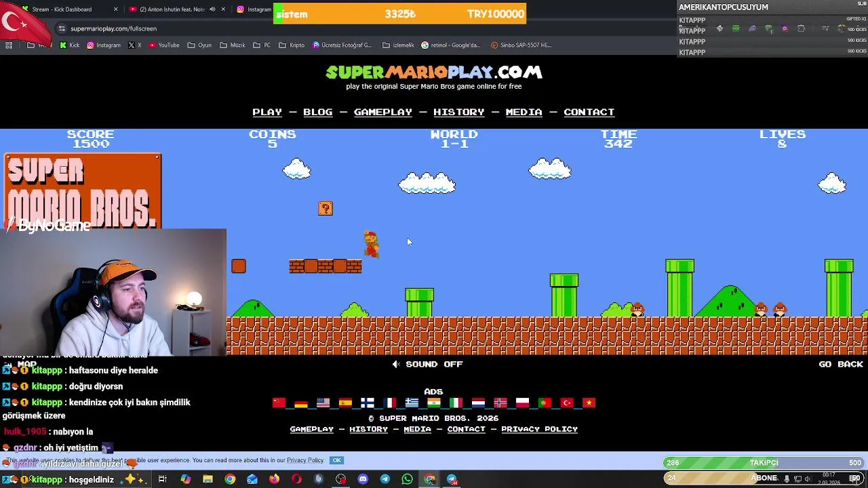Click the Norway flag language icon
This screenshot has width=868, height=488.
pos(500,403)
